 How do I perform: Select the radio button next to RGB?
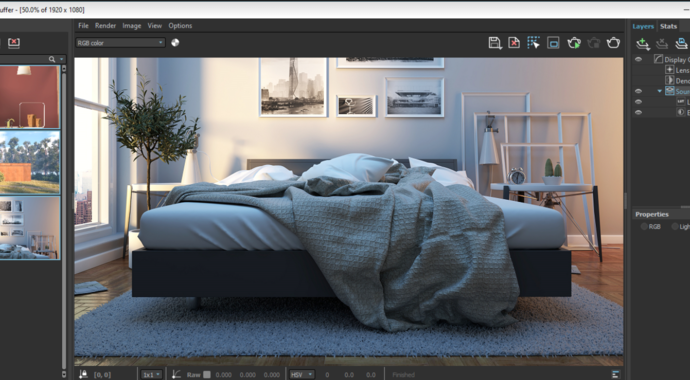click(x=675, y=227)
